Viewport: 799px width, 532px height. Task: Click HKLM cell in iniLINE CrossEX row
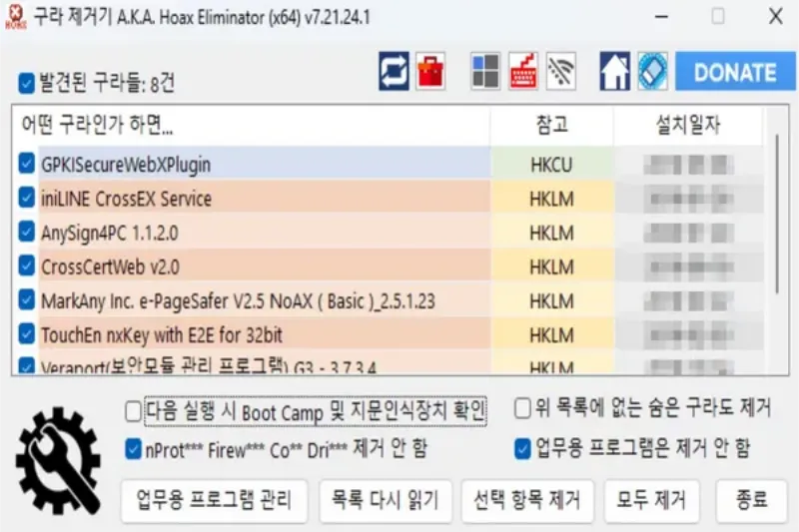tap(552, 199)
